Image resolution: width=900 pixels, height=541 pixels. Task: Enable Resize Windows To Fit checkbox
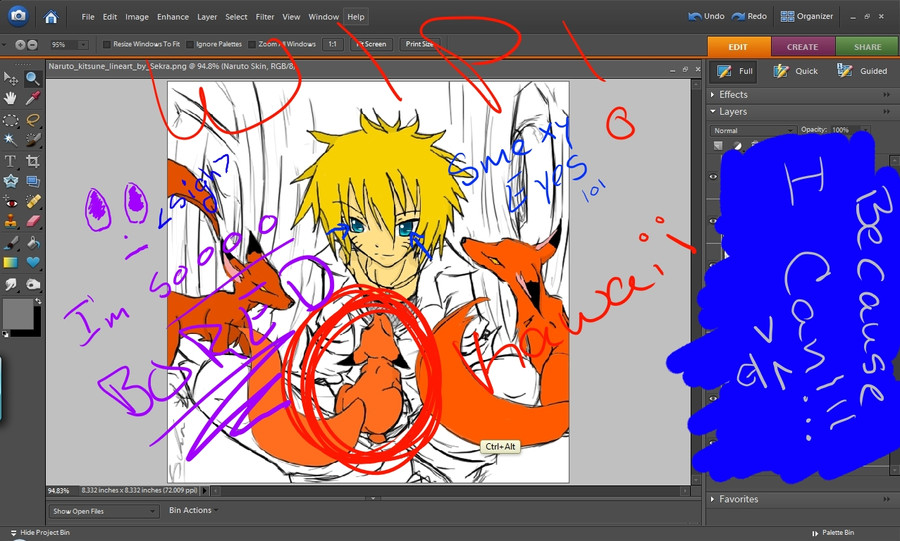coord(106,44)
